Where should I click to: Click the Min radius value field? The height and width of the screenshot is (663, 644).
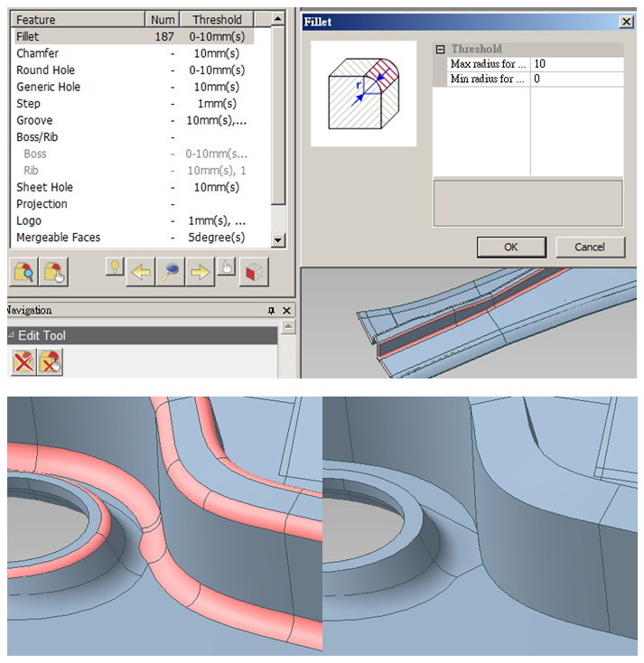tap(577, 79)
